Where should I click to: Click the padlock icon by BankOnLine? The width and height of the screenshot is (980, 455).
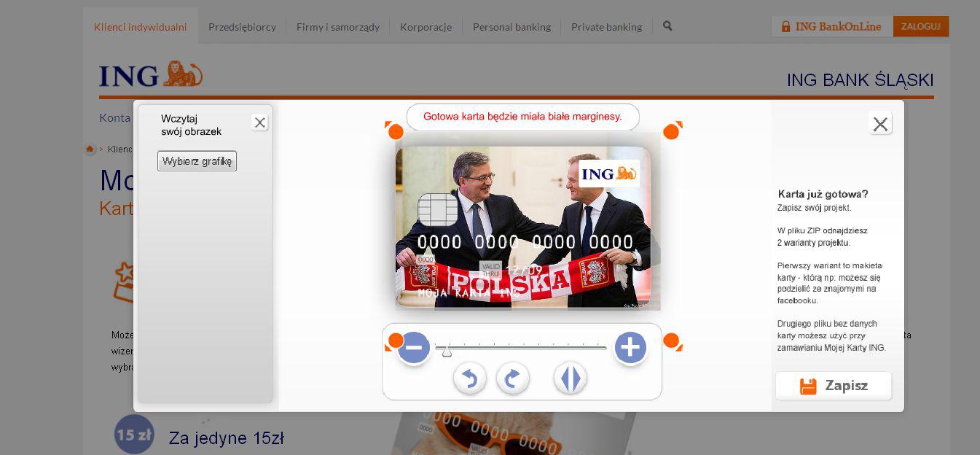tap(785, 26)
